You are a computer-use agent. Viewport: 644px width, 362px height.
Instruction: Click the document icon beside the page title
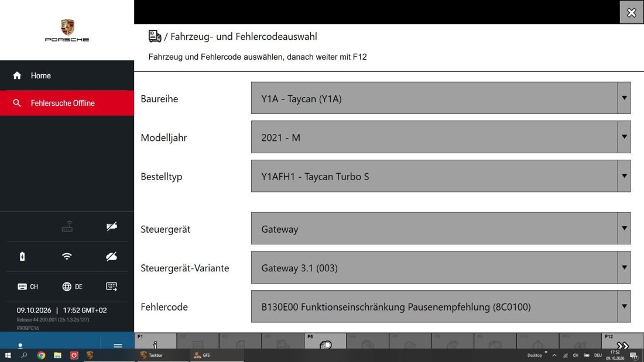click(x=155, y=36)
